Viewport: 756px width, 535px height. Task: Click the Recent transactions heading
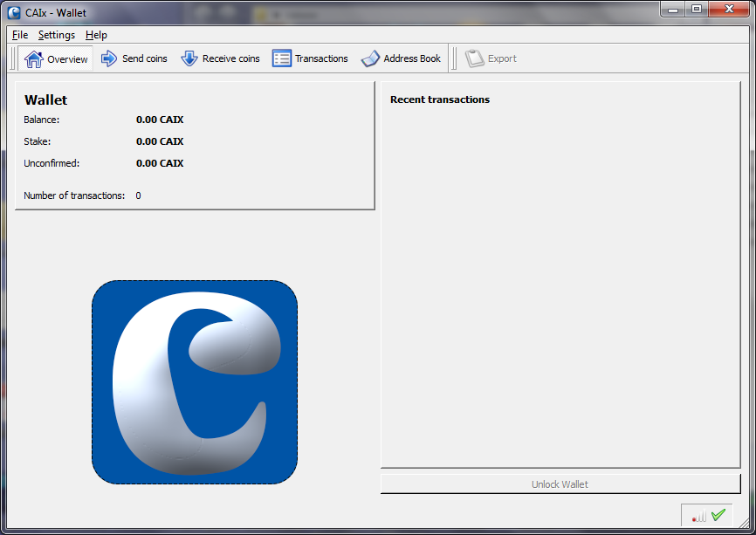[440, 99]
